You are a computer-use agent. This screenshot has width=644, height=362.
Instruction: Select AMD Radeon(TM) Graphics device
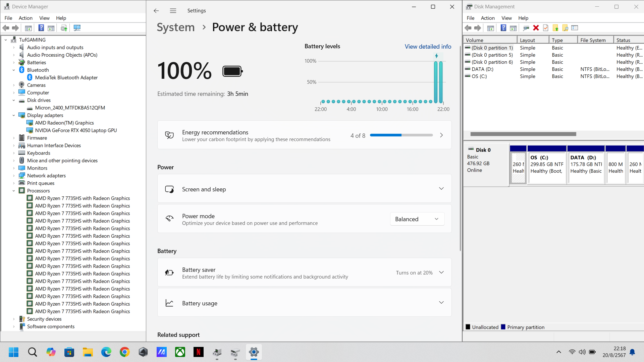coord(64,123)
